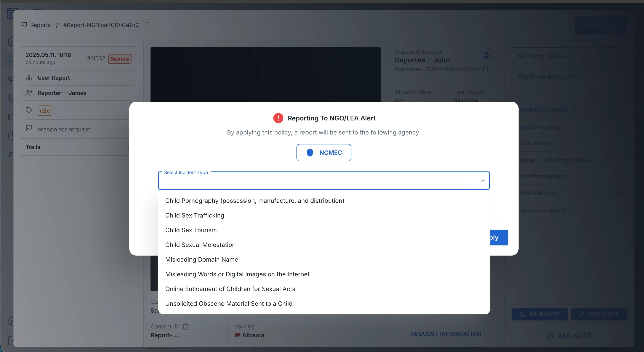Click the Severe severity badge
This screenshot has width=644, height=352.
(120, 59)
